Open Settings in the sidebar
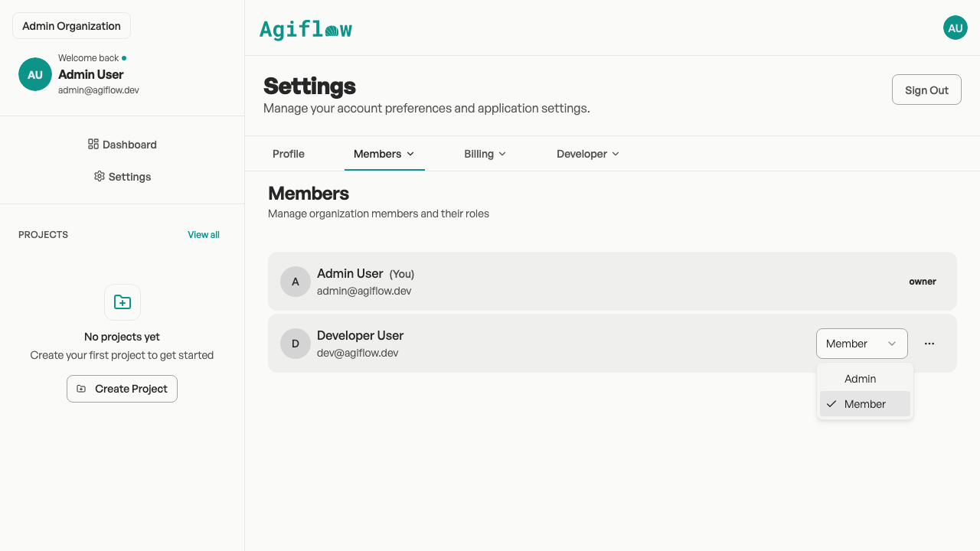This screenshot has height=551, width=980. click(122, 176)
